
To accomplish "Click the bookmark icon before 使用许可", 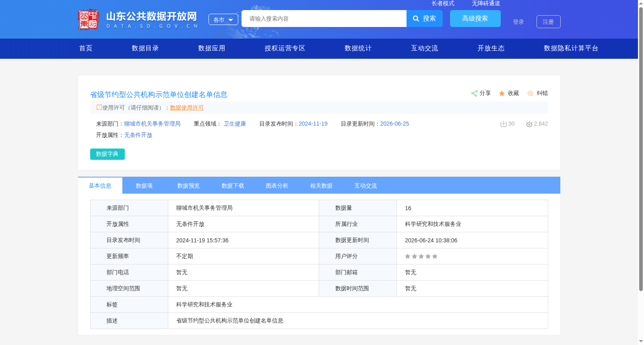I will (99, 107).
